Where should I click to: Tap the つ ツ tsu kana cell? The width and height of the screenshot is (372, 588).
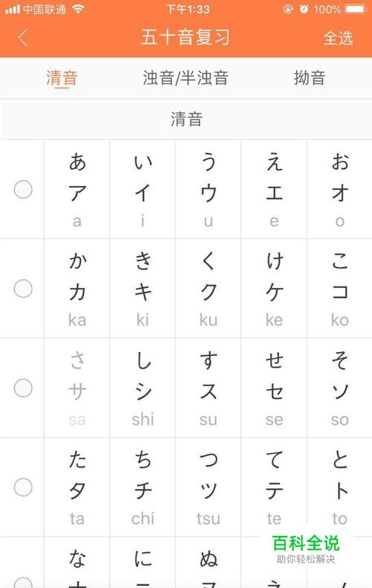tap(208, 487)
